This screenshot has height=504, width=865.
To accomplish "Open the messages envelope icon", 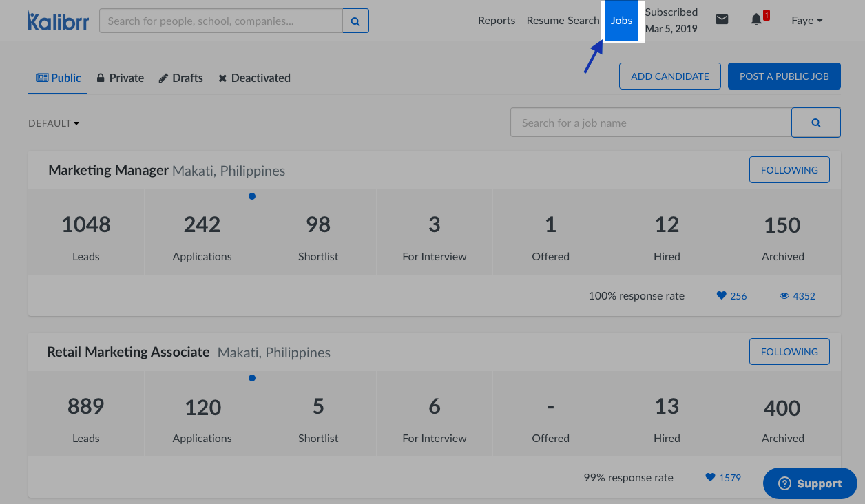I will (722, 20).
